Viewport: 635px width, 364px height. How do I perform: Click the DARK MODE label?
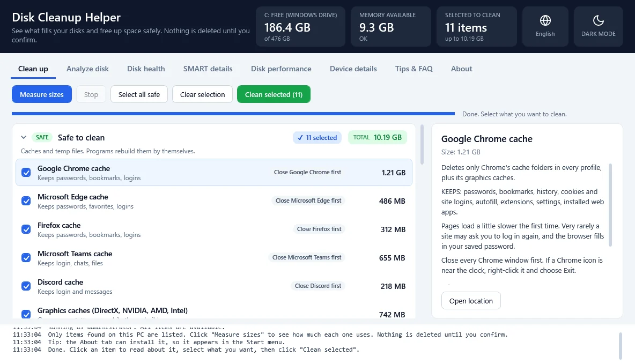click(x=598, y=34)
